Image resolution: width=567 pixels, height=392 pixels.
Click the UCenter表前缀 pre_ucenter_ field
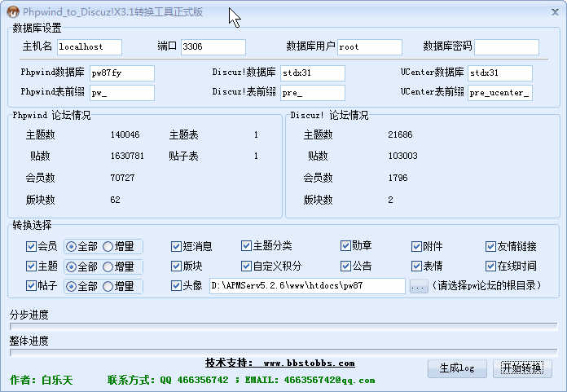pyautogui.click(x=499, y=93)
